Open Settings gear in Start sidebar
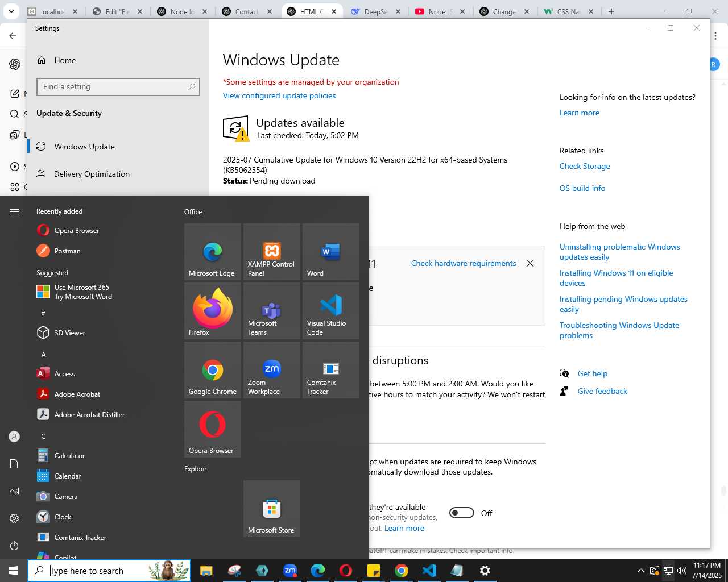This screenshot has height=582, width=728. [x=14, y=518]
